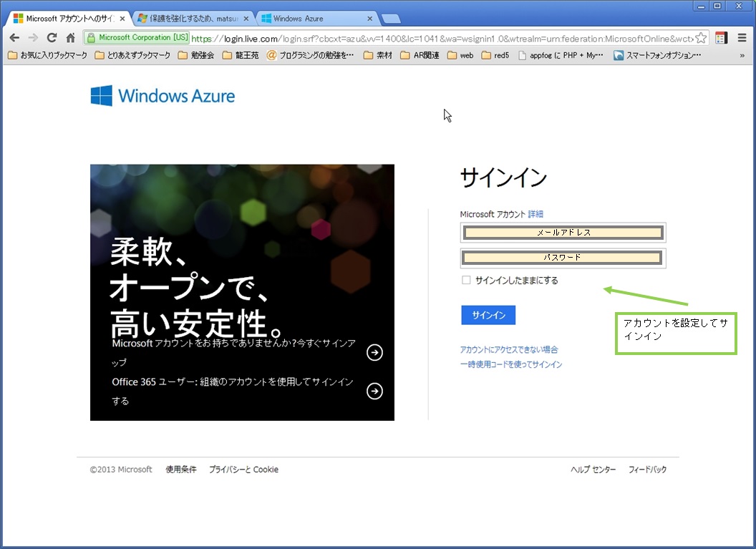Reload the page with the refresh icon

coord(52,38)
